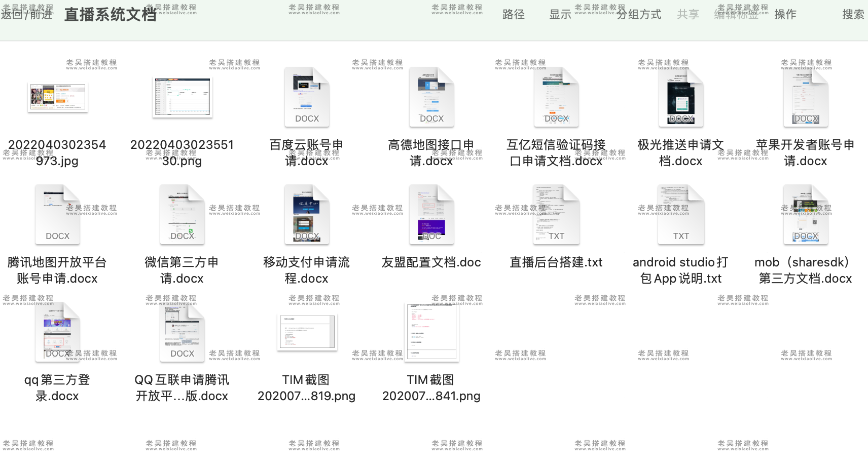This screenshot has height=467, width=868.
Task: Select the android studio打包App说明.txt icon
Action: click(680, 214)
